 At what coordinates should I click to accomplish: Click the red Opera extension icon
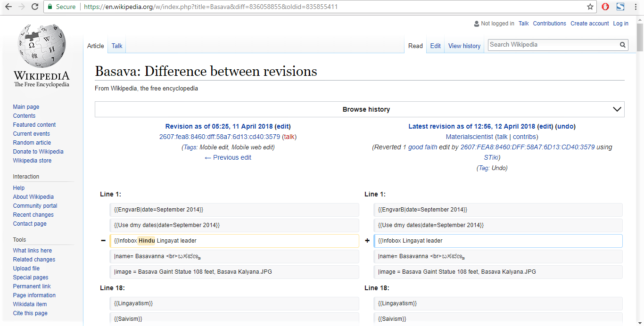(605, 7)
